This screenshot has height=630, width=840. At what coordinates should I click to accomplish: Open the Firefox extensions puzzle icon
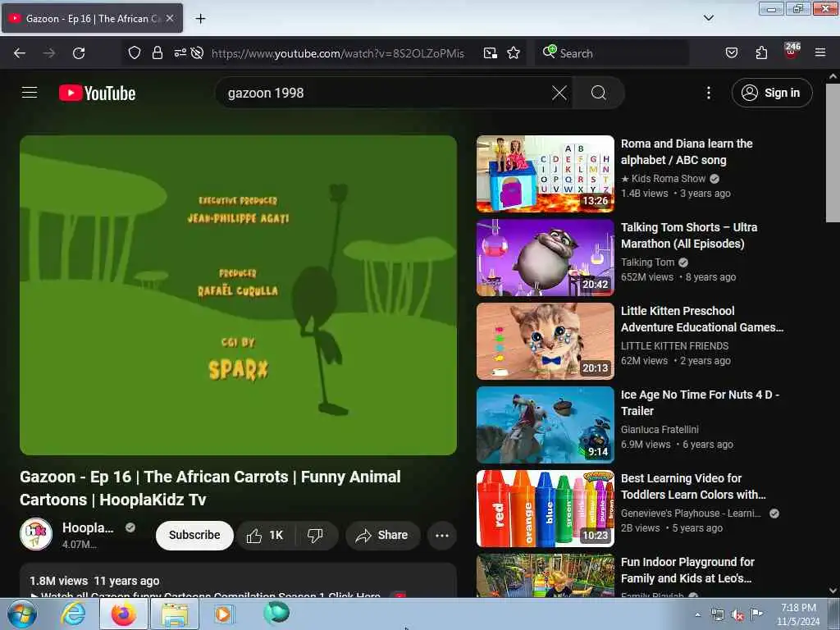coord(761,52)
